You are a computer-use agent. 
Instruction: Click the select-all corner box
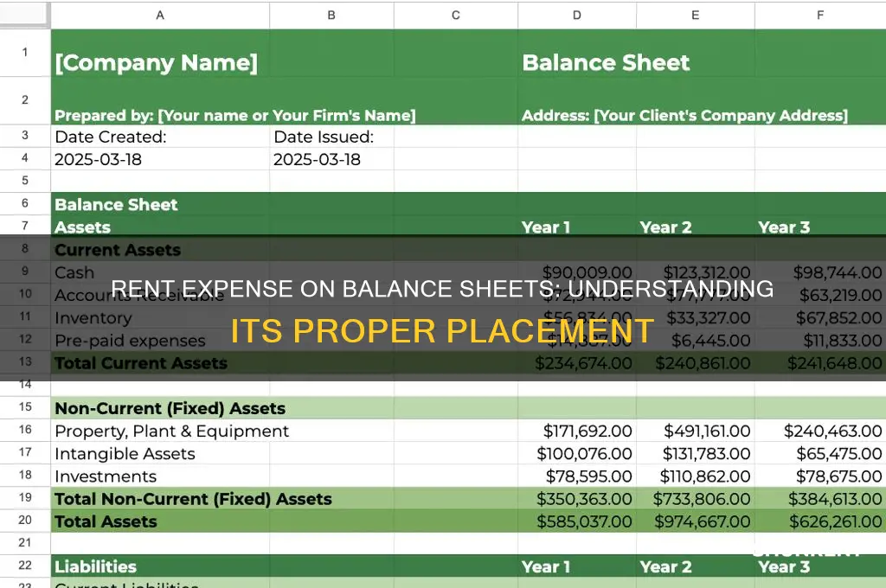pos(25,16)
